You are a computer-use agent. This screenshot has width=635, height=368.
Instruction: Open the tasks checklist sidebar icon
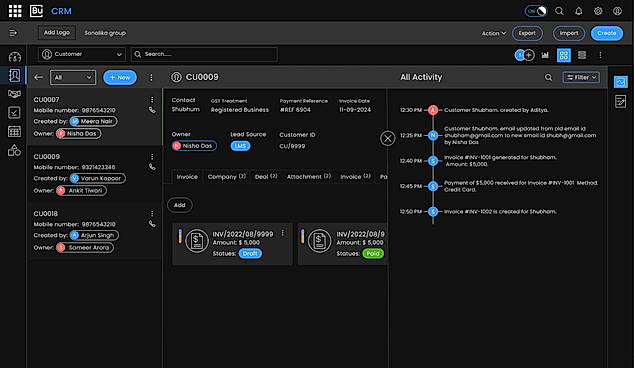click(x=15, y=113)
